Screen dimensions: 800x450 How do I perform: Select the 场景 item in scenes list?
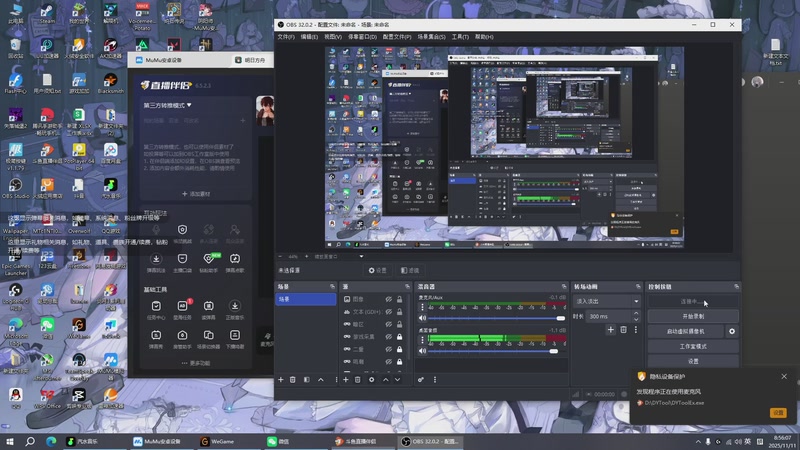(306, 299)
